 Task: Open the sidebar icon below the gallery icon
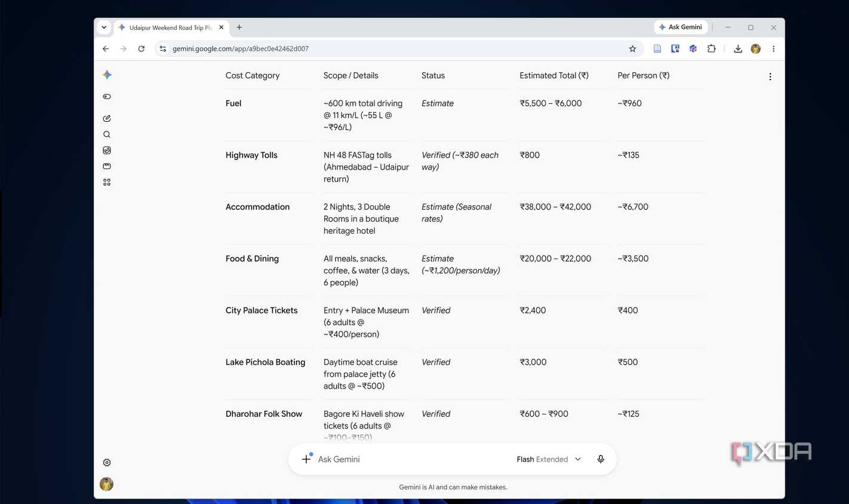click(x=107, y=166)
